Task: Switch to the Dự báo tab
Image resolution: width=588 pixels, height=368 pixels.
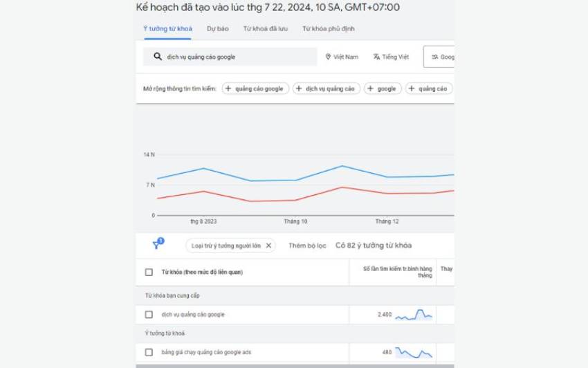Action: [217, 29]
